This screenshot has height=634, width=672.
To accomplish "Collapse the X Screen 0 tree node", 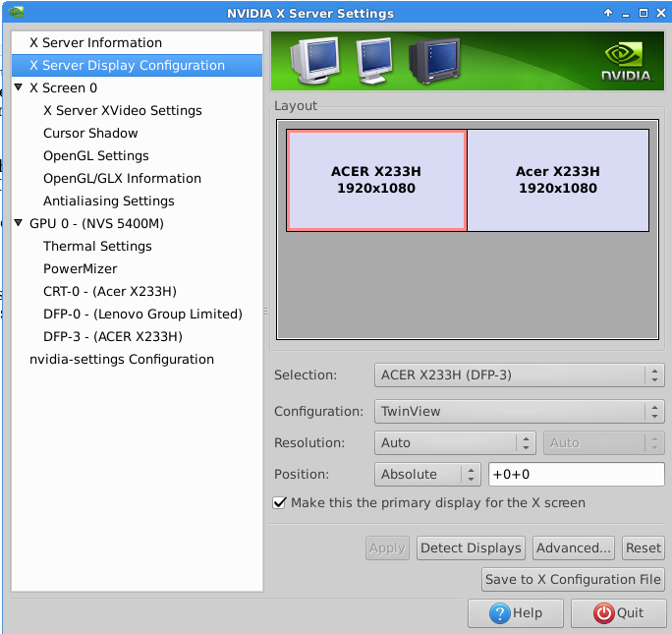I will tap(19, 87).
